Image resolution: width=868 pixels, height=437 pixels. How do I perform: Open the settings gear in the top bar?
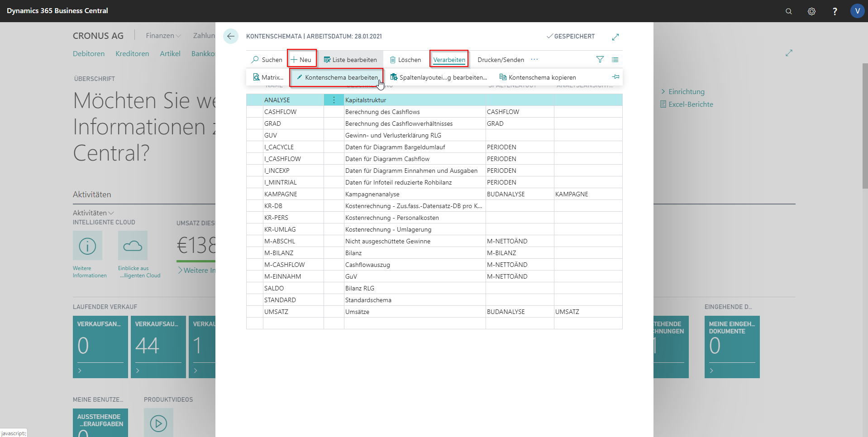click(811, 11)
